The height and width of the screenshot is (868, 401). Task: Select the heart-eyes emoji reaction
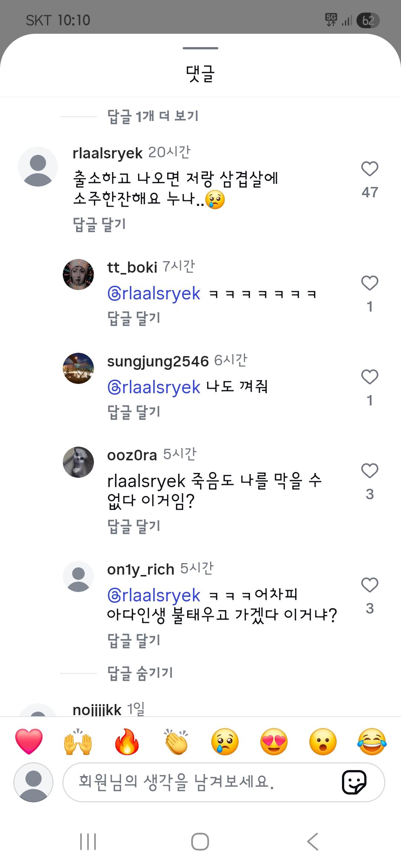274,742
